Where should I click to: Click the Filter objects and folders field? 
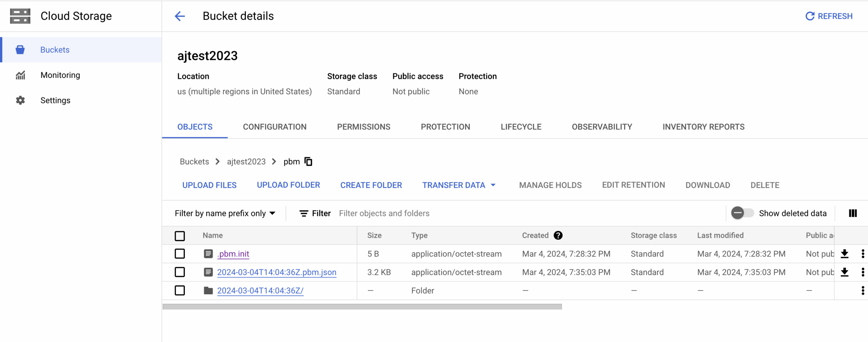(x=384, y=213)
